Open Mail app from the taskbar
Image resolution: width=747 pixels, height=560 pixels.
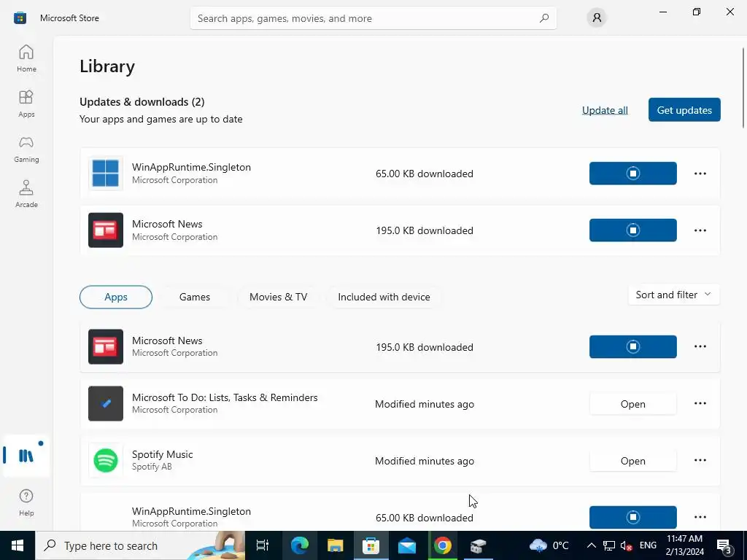407,545
